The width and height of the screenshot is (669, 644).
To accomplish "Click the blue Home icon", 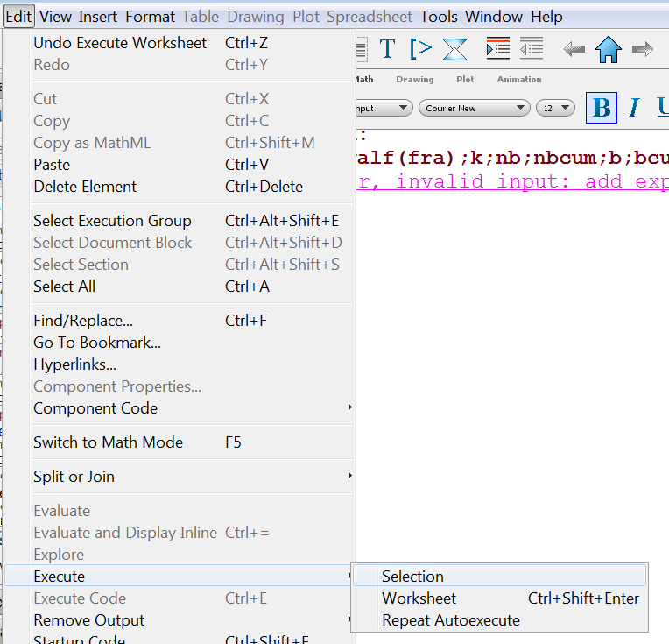I will pyautogui.click(x=608, y=49).
